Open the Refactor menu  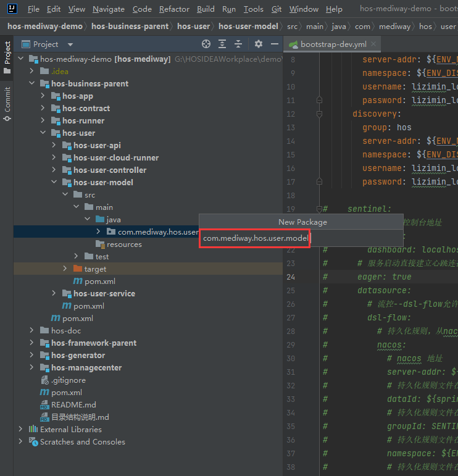pos(174,9)
